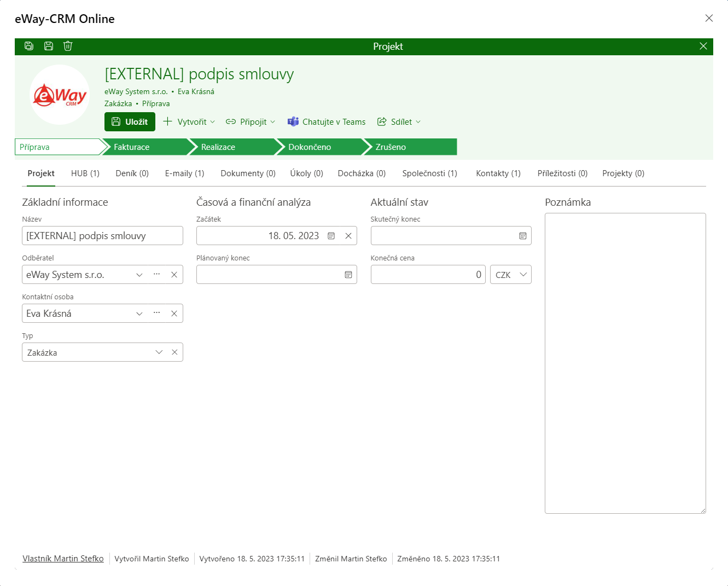Click the green Uložit button
The width and height of the screenshot is (728, 586).
[x=130, y=121]
